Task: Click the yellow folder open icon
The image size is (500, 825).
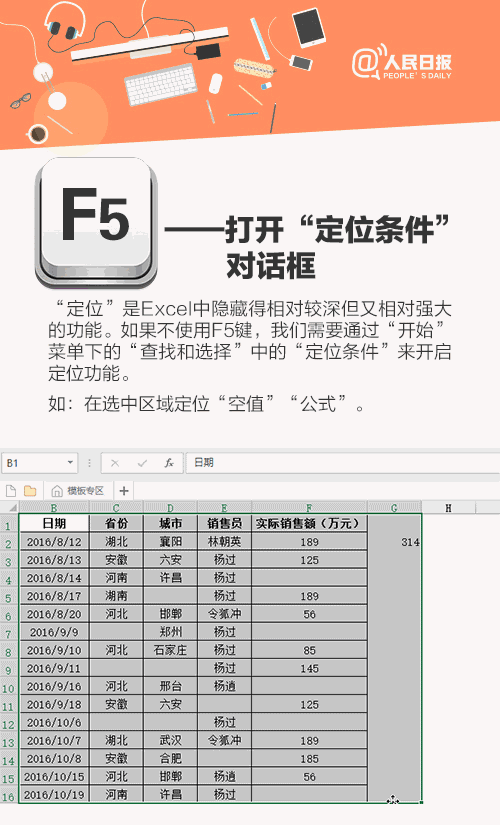Action: (30, 491)
